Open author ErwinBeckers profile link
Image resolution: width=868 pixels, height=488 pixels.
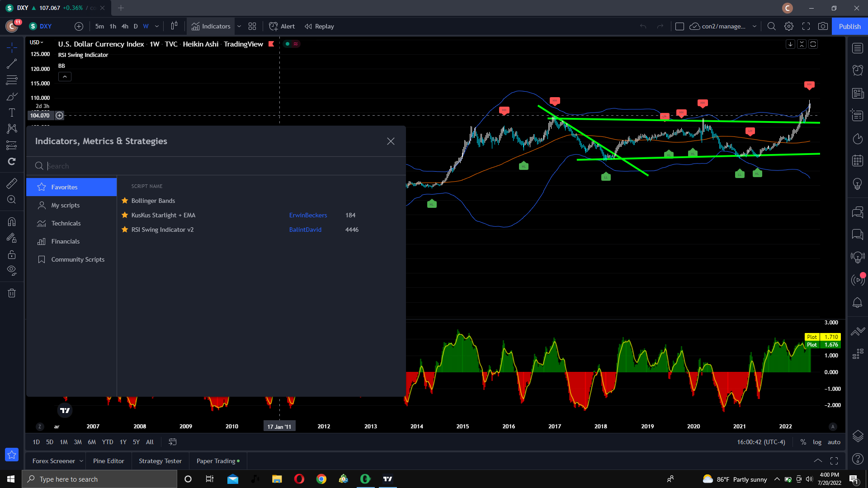308,215
